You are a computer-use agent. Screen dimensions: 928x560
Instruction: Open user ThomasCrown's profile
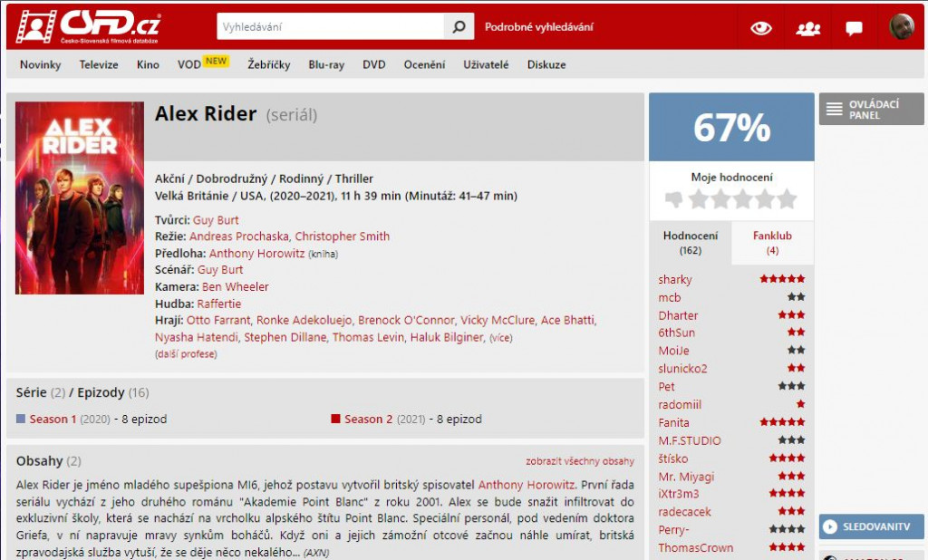(695, 547)
